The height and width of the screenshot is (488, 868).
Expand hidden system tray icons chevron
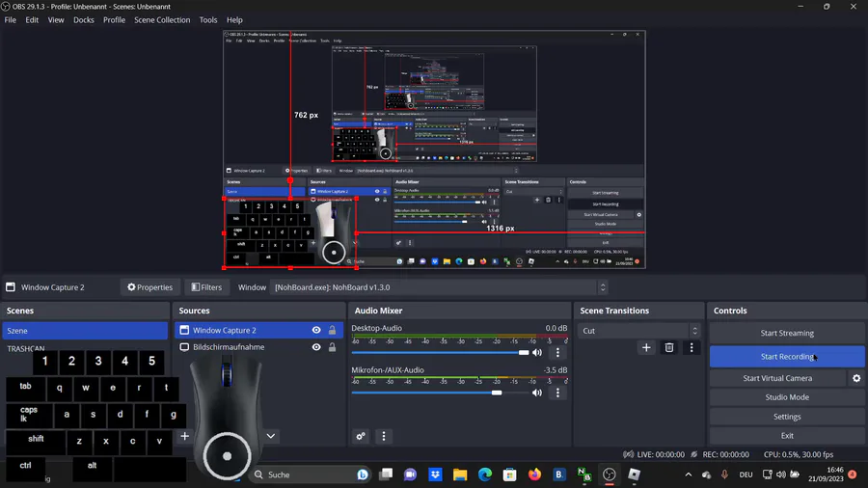(688, 474)
